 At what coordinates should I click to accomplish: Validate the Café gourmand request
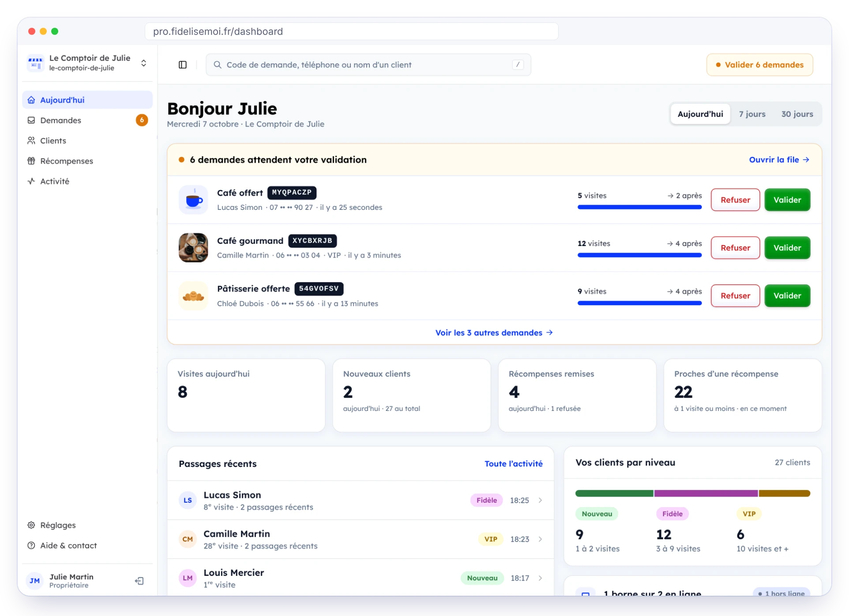(x=787, y=248)
